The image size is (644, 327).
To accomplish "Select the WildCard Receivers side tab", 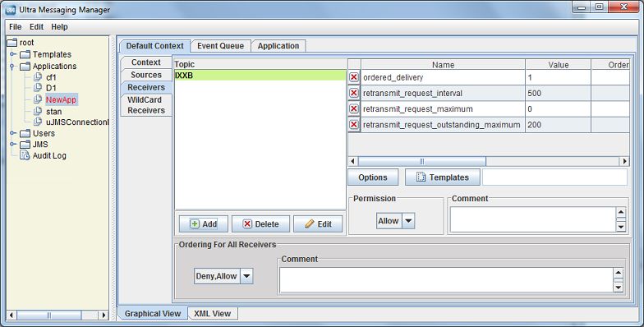I will (x=146, y=105).
